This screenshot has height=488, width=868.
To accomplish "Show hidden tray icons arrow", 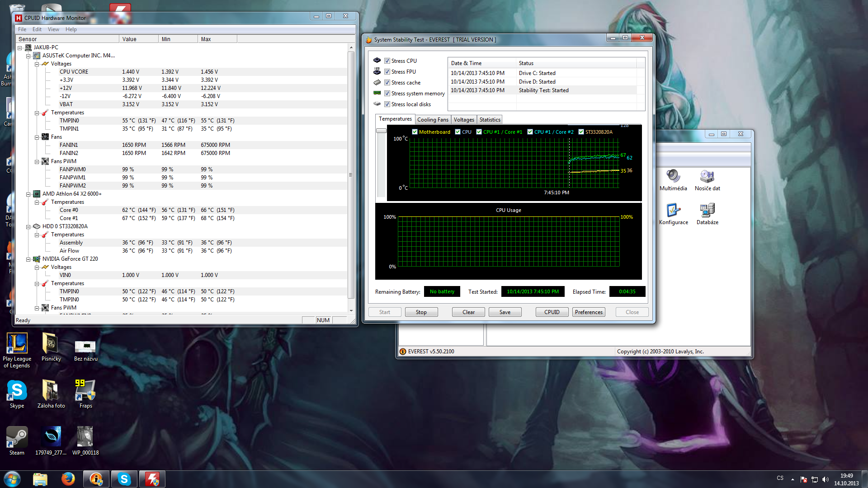I will (x=793, y=479).
